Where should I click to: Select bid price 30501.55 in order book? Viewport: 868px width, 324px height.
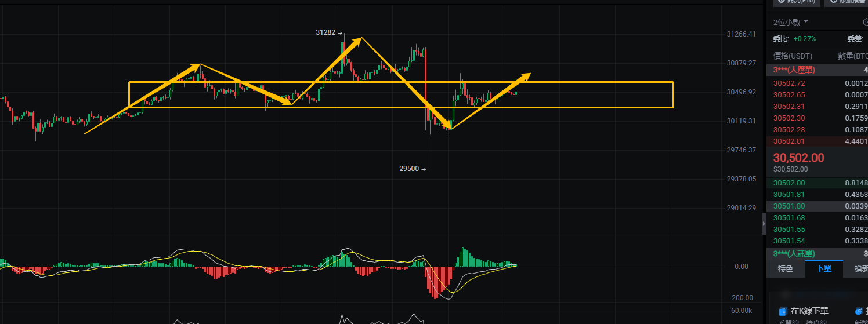[x=788, y=230]
